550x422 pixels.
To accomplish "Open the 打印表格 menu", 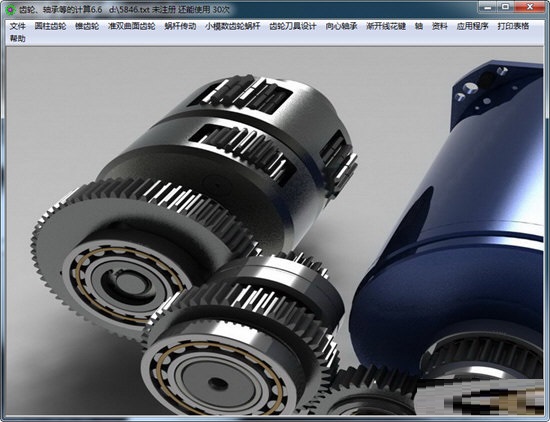I will click(513, 26).
